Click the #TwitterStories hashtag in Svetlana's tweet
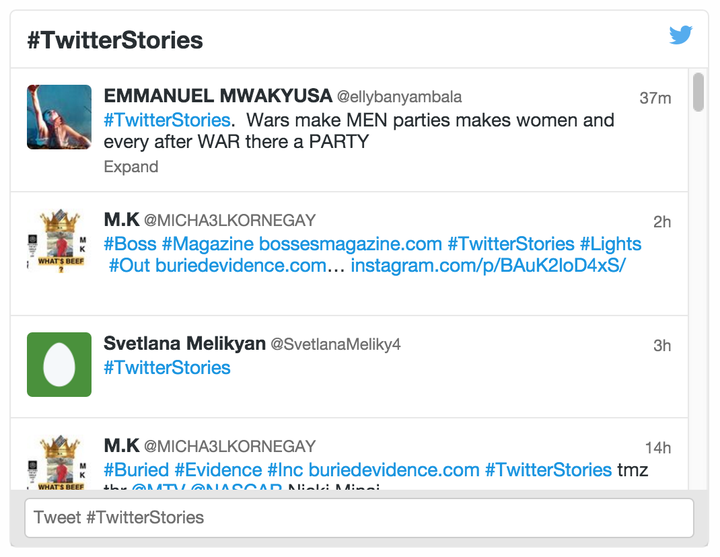This screenshot has height=557, width=720. click(x=167, y=367)
